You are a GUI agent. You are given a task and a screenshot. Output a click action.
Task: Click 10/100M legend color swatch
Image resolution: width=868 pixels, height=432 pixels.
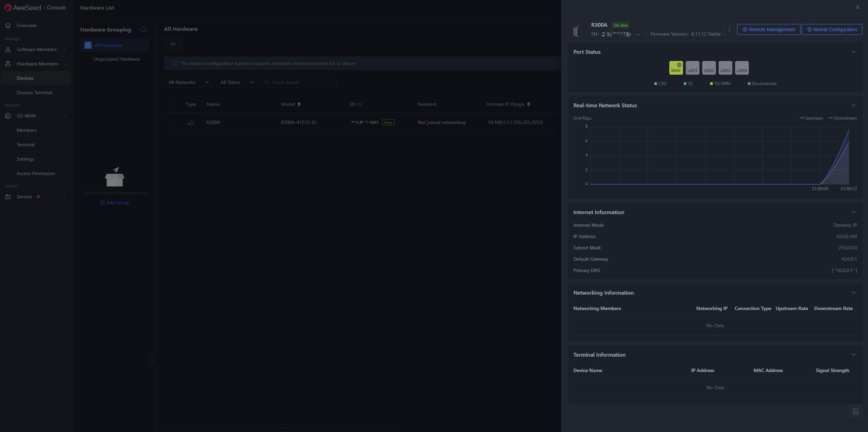pos(711,84)
